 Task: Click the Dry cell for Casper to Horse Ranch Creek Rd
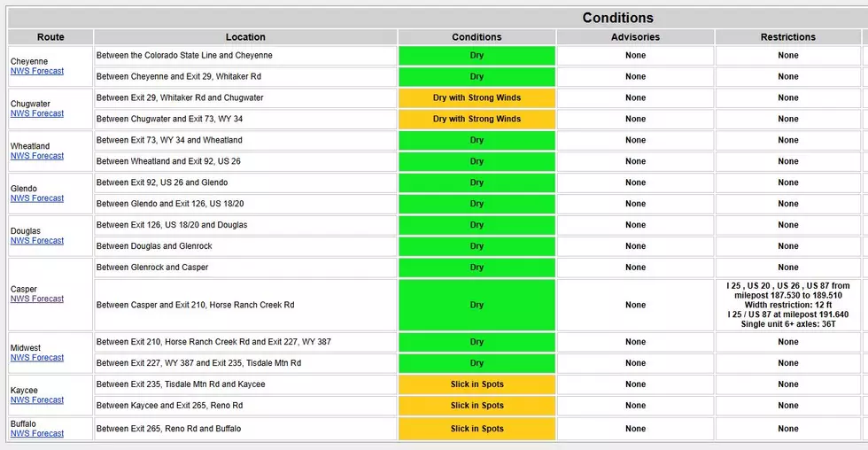point(477,305)
